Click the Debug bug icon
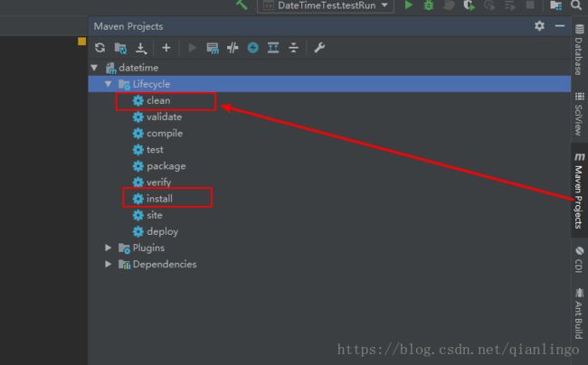 [429, 5]
